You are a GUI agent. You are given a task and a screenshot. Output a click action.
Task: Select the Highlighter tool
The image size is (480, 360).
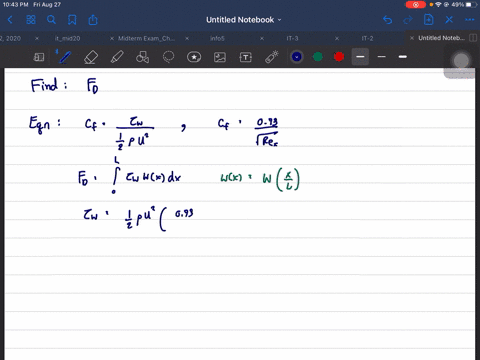117,57
